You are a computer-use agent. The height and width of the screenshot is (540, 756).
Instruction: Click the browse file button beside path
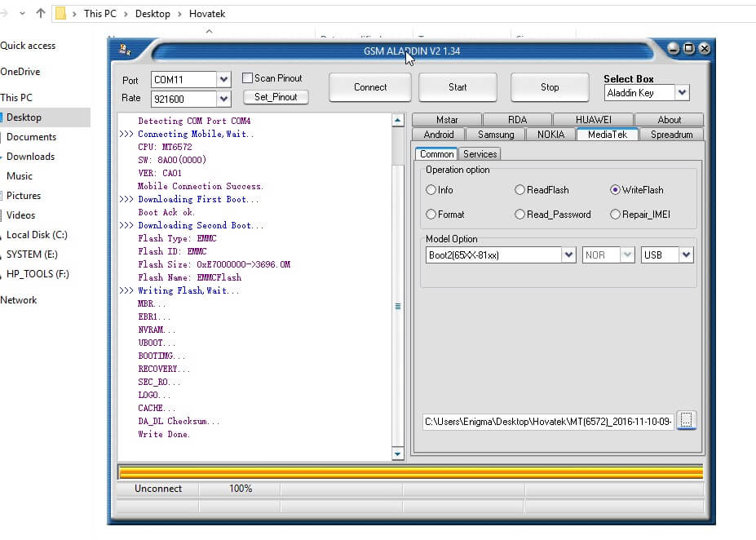coord(686,421)
